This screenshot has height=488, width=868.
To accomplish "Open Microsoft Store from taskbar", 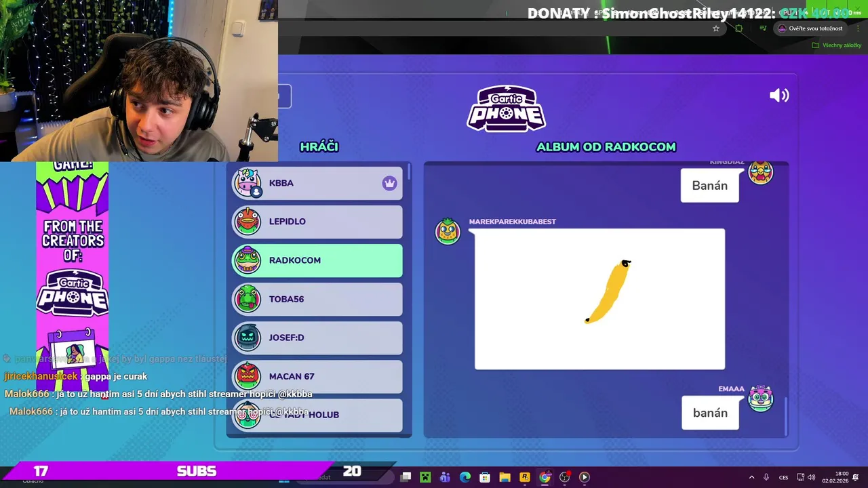I will pyautogui.click(x=485, y=477).
